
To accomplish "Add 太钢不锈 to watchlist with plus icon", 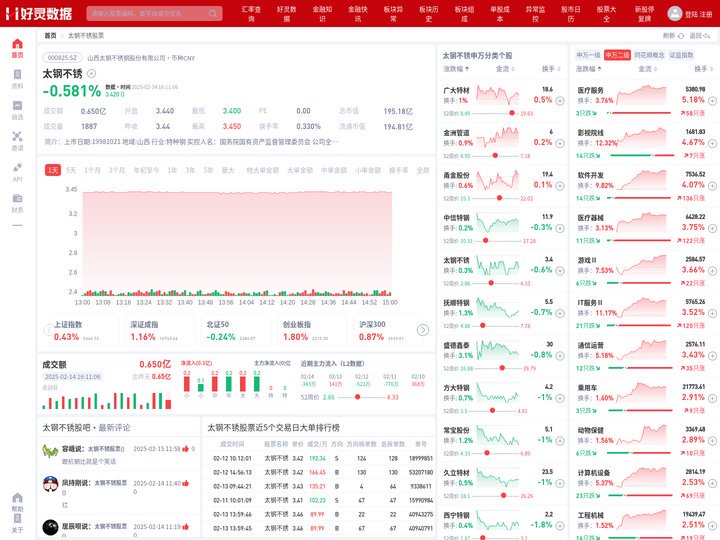I will [x=91, y=73].
